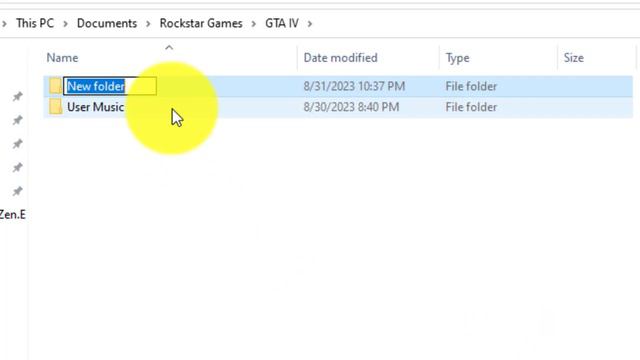This screenshot has width=640, height=360.
Task: Navigate to Rockstar Games breadcrumb
Action: 201,23
